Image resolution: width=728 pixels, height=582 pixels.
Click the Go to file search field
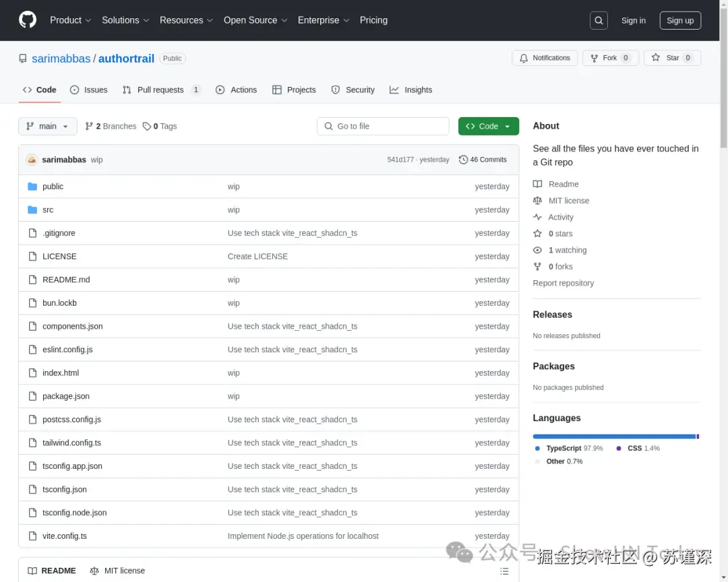tap(383, 126)
